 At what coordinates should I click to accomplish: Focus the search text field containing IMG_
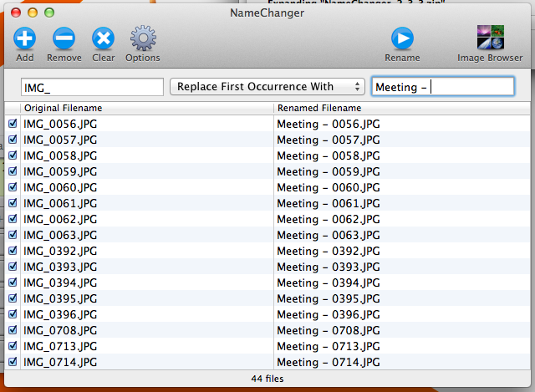(92, 87)
